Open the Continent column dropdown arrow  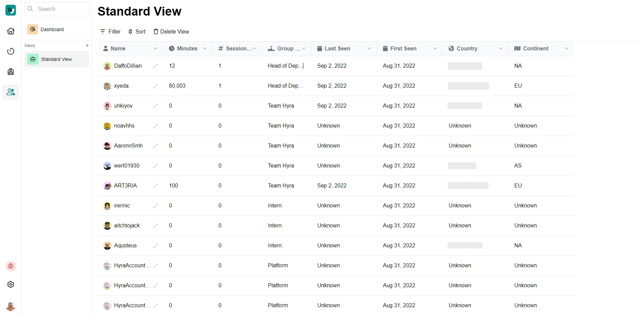tap(567, 49)
